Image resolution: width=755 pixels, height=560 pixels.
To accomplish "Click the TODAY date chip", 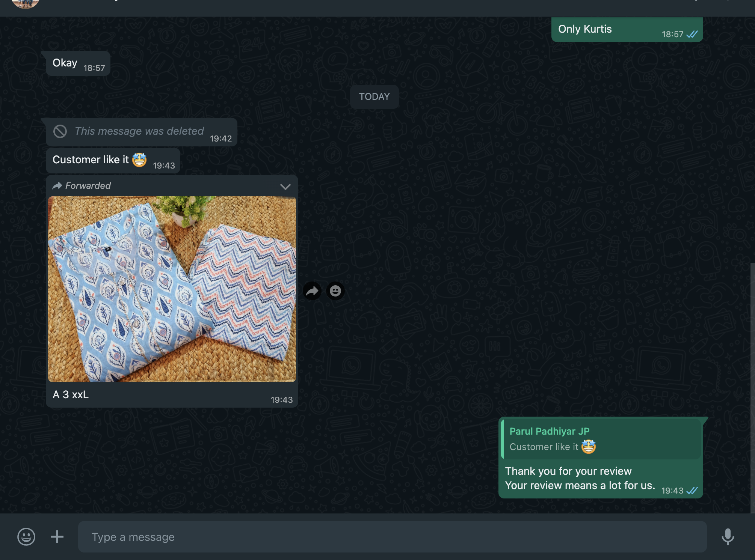I will pos(374,97).
